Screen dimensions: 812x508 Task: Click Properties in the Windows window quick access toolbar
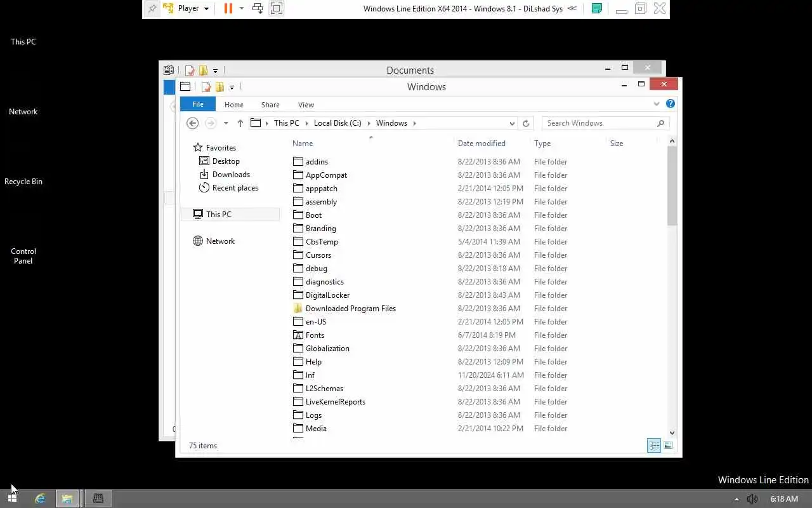[x=206, y=87]
